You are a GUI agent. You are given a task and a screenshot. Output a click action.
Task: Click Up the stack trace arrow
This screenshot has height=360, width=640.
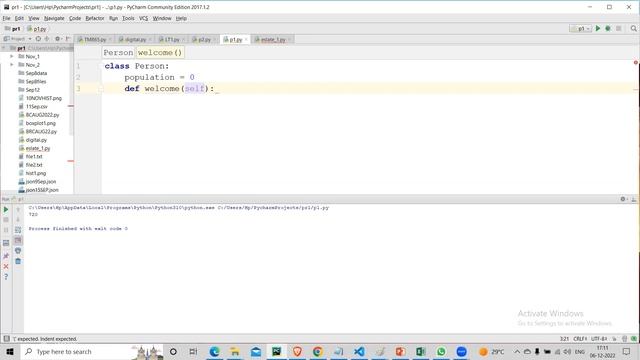[x=18, y=209]
